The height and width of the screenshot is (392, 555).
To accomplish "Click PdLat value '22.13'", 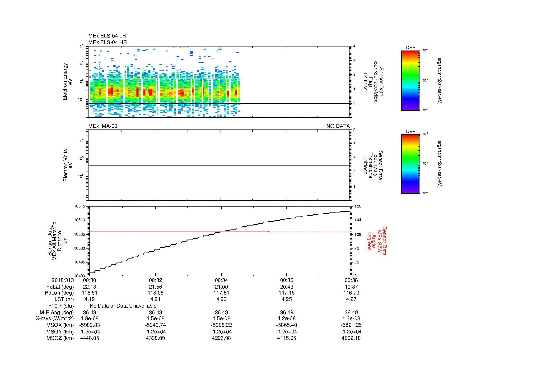I will pyautogui.click(x=89, y=287).
